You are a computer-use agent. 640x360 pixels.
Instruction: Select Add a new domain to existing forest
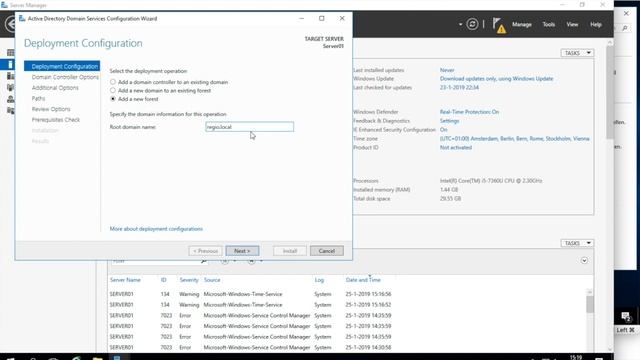click(113, 91)
